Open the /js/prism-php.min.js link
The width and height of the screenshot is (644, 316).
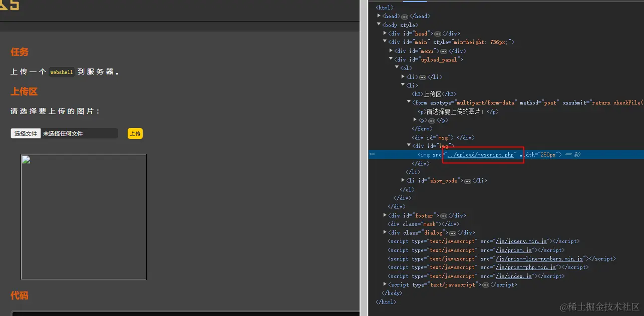tap(526, 267)
